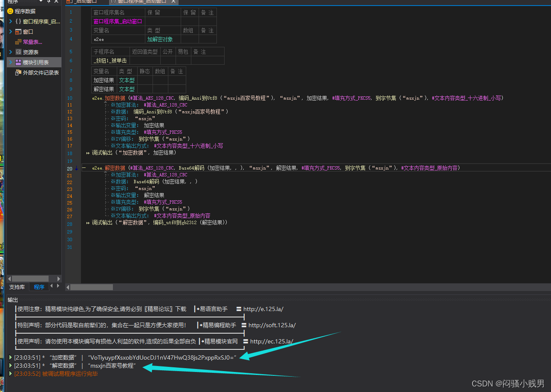Image resolution: width=551 pixels, height=392 pixels.
Task: Click the 返回值类型 column header
Action: coord(145,52)
